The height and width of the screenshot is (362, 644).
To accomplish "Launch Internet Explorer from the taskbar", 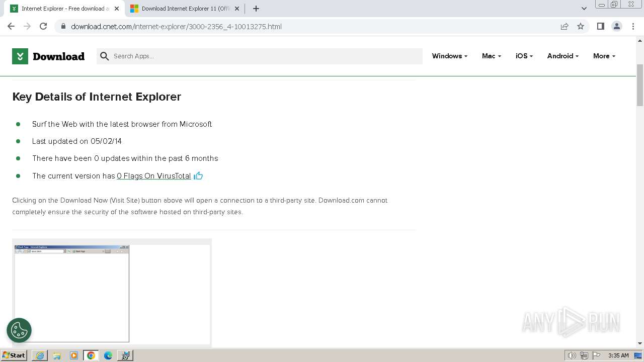I will (40, 355).
